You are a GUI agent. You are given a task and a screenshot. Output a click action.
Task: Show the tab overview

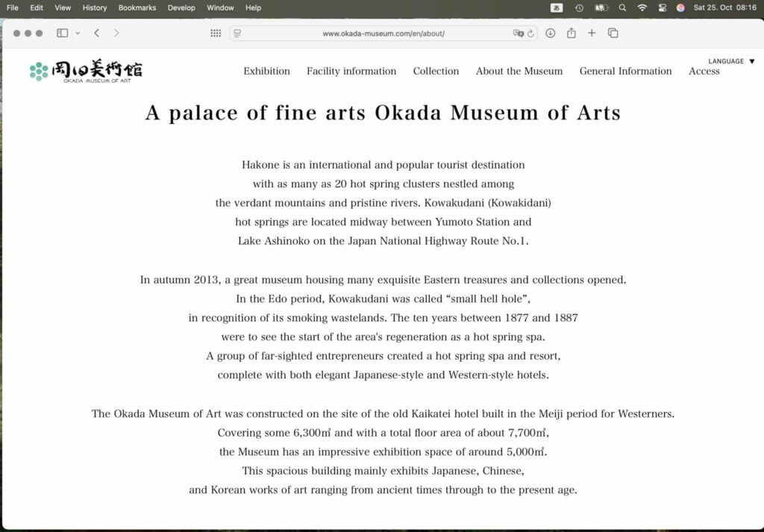[613, 33]
